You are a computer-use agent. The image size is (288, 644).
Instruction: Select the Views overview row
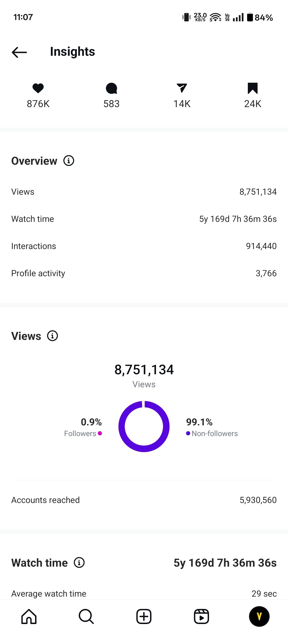coord(144,192)
